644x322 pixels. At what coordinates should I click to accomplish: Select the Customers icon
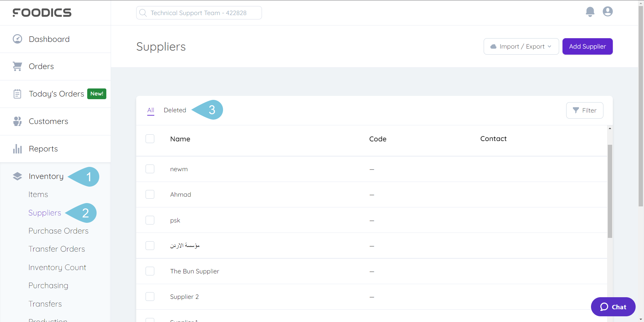pyautogui.click(x=17, y=121)
